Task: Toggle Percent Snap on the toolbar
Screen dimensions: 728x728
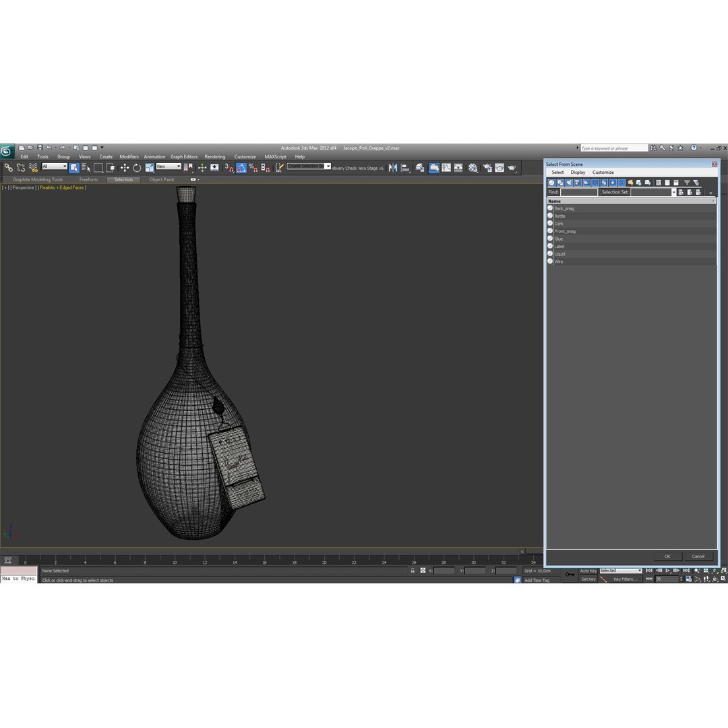Action: (x=253, y=168)
